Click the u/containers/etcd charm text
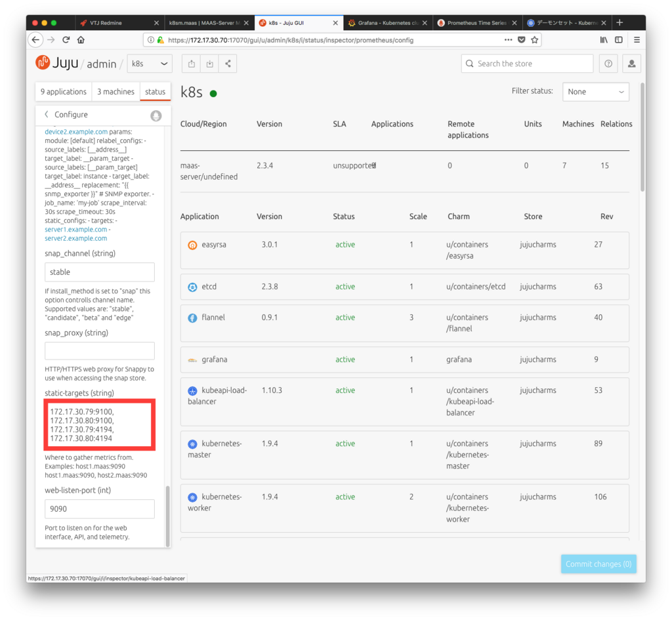This screenshot has width=672, height=620. (476, 287)
